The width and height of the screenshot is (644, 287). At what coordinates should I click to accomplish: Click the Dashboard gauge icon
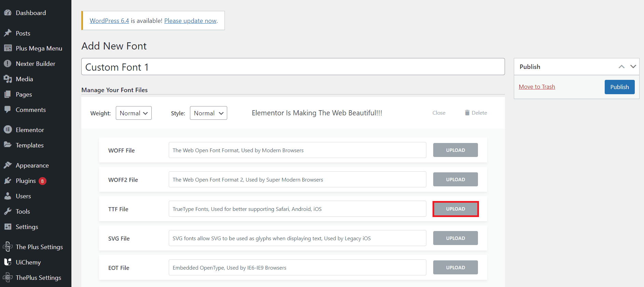(x=8, y=13)
